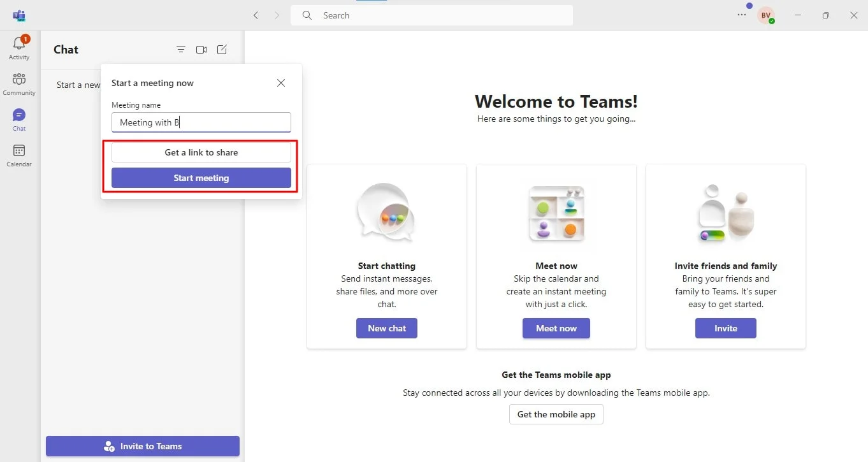Viewport: 868px width, 462px height.
Task: Open the Activity notifications bell icon
Action: tap(19, 44)
